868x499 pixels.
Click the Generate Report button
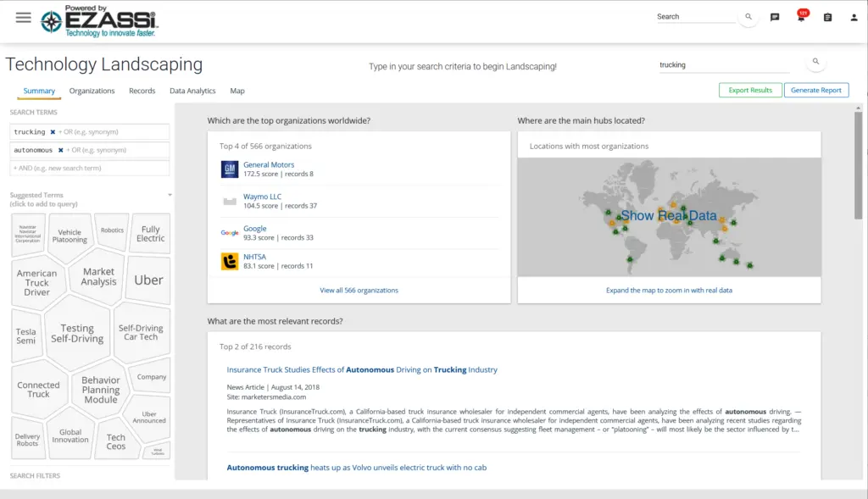coord(816,90)
